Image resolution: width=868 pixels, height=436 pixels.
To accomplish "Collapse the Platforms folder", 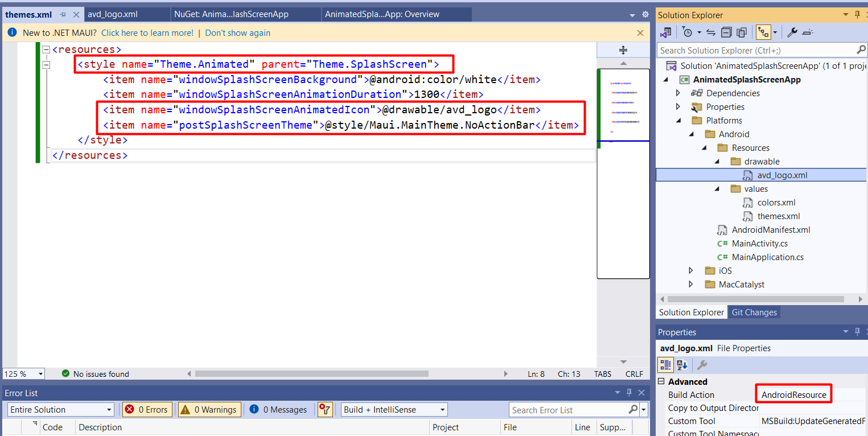I will tap(678, 121).
